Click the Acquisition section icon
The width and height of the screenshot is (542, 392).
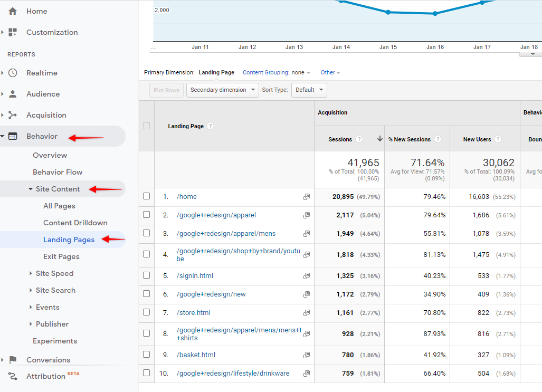coord(12,115)
